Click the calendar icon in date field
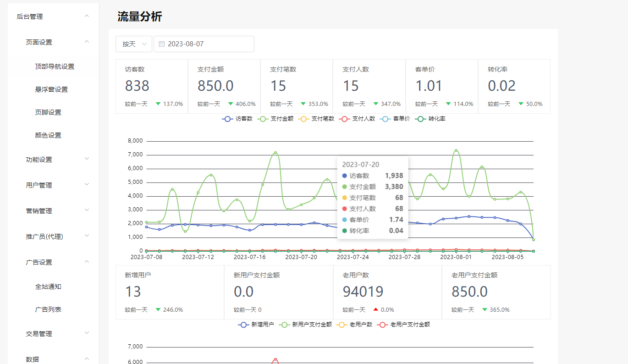 161,44
